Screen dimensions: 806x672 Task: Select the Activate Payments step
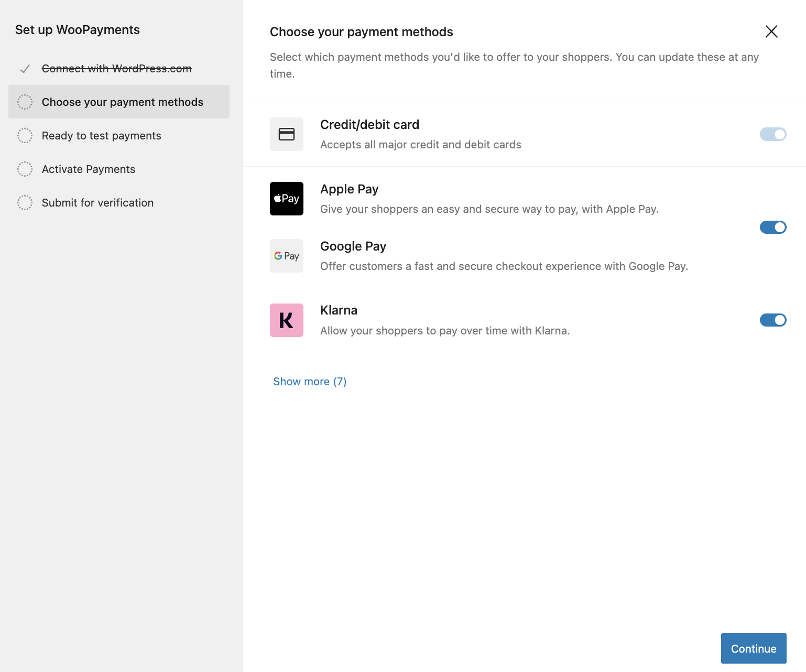point(89,169)
